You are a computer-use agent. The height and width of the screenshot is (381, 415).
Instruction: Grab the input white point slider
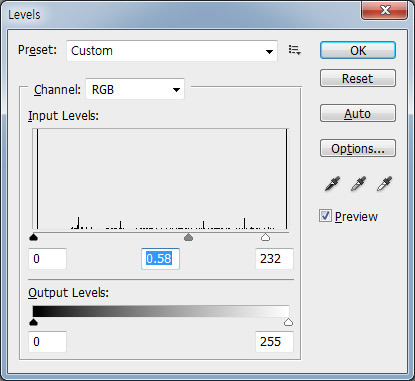coord(265,237)
